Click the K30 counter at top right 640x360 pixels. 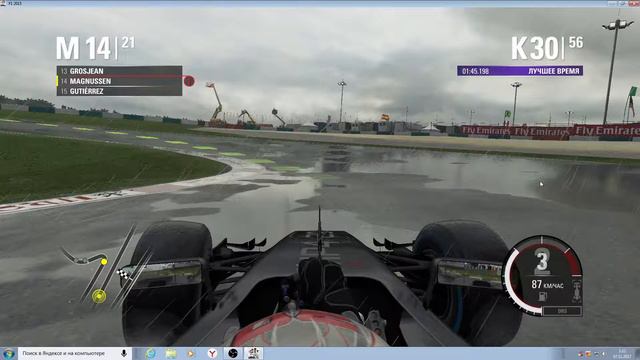(547, 48)
